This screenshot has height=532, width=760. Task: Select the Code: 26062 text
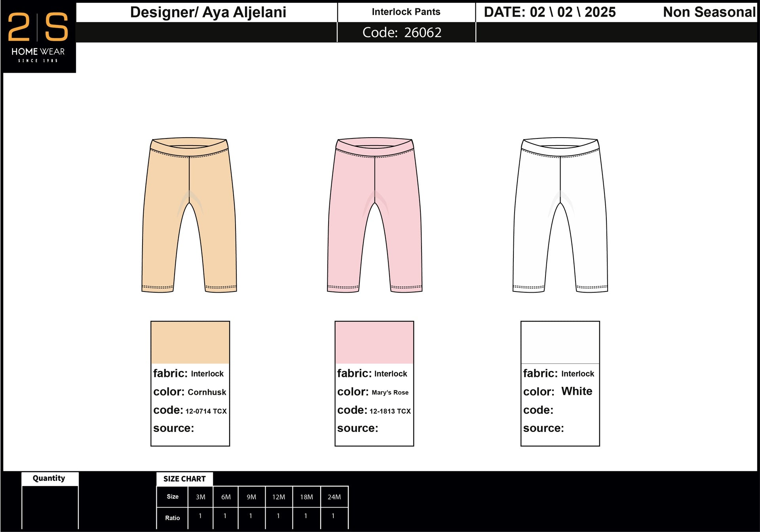(x=402, y=32)
